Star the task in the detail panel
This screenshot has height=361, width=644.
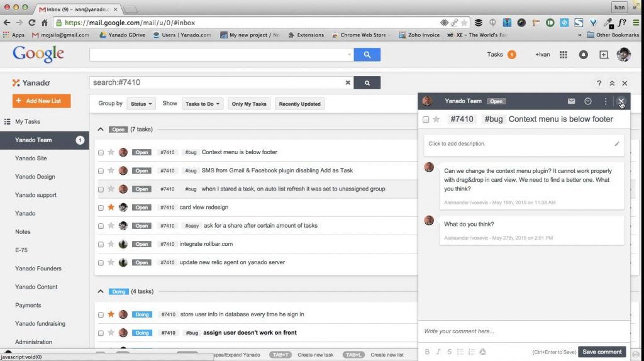[436, 119]
